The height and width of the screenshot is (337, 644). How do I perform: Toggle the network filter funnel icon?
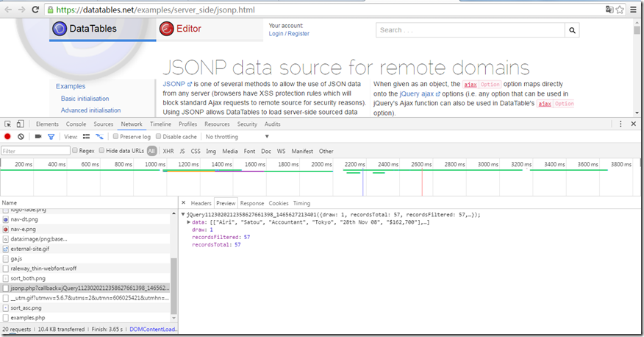tap(51, 137)
